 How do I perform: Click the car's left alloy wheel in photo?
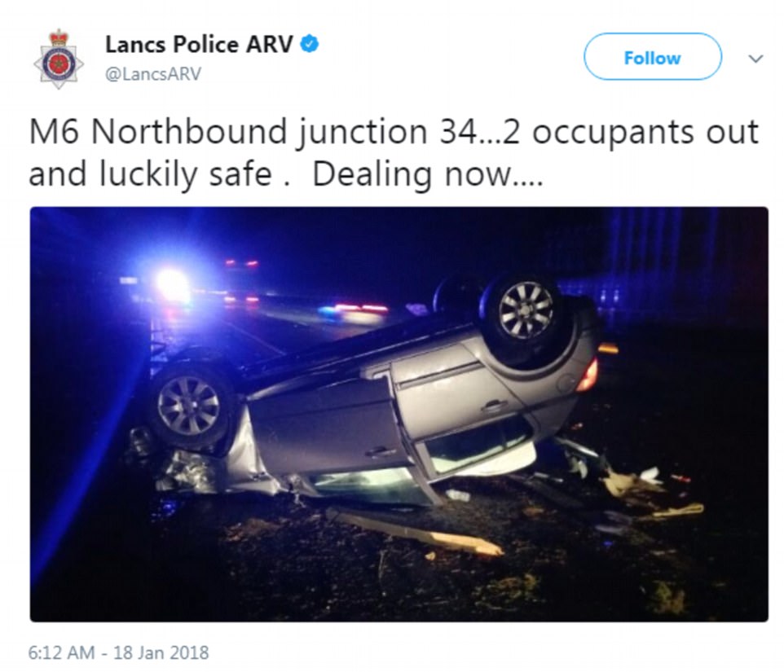tap(188, 405)
